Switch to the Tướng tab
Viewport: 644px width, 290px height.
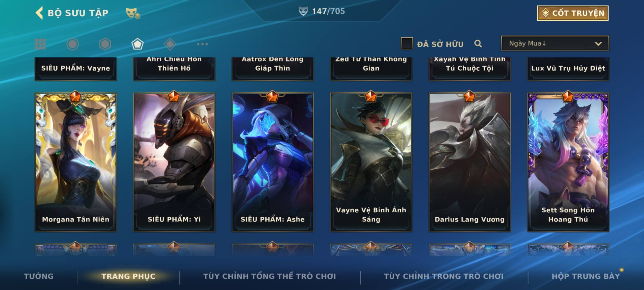39,276
